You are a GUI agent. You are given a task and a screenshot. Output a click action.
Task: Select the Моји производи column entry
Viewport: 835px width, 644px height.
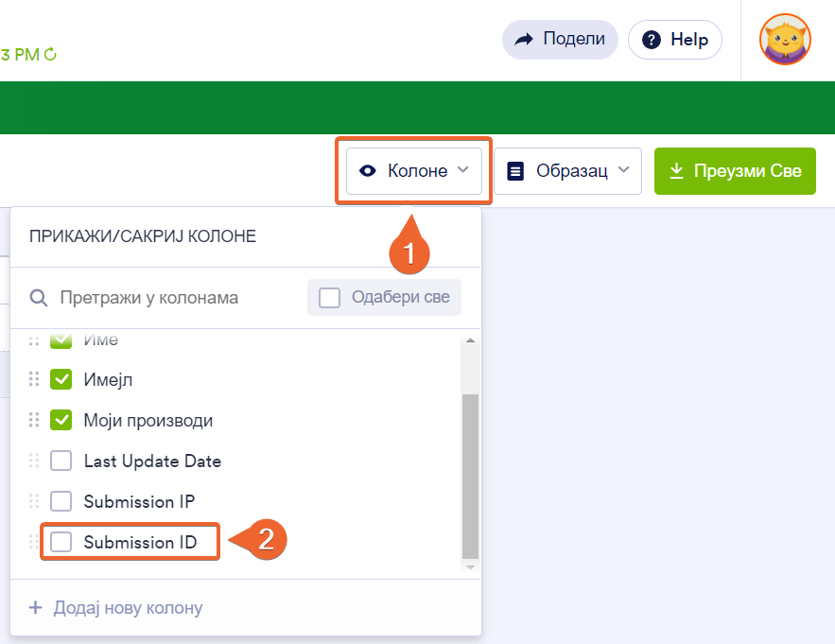(x=148, y=420)
